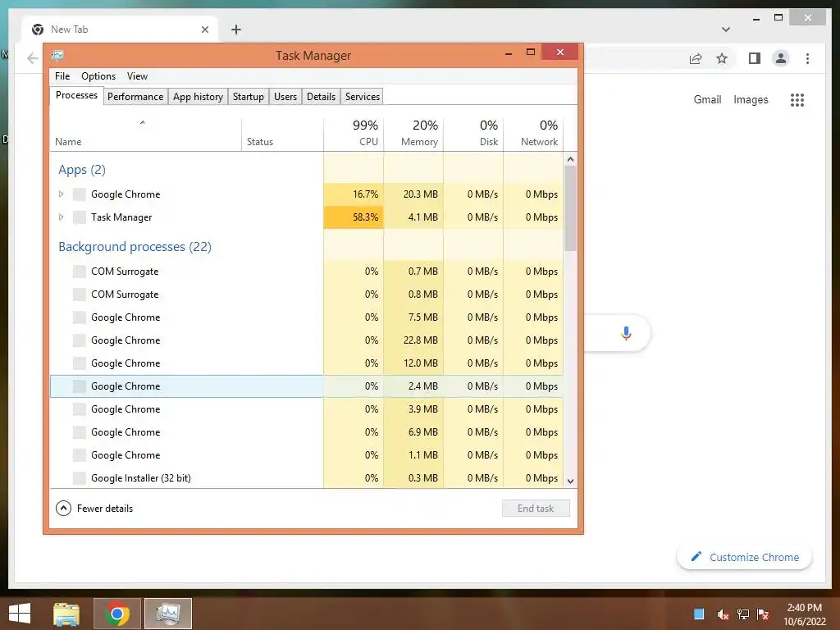840x630 pixels.
Task: Click the 16.7% CPU cell
Action: pyautogui.click(x=354, y=194)
